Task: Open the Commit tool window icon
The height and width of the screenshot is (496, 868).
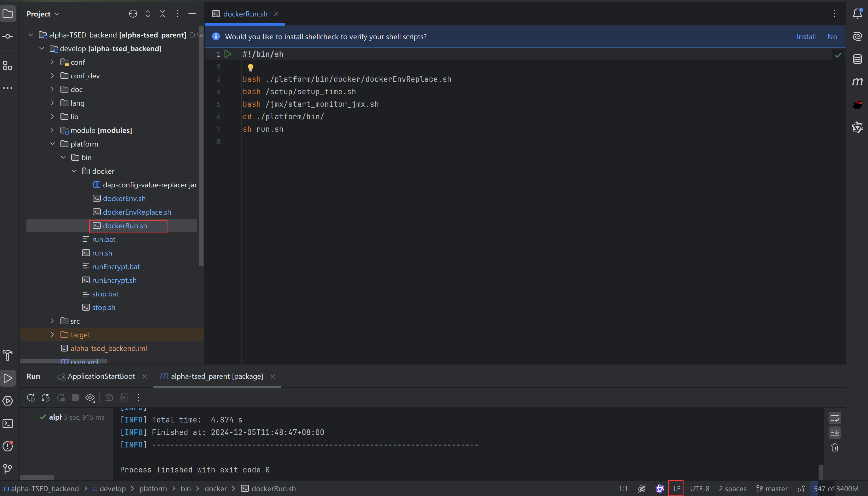Action: point(8,36)
